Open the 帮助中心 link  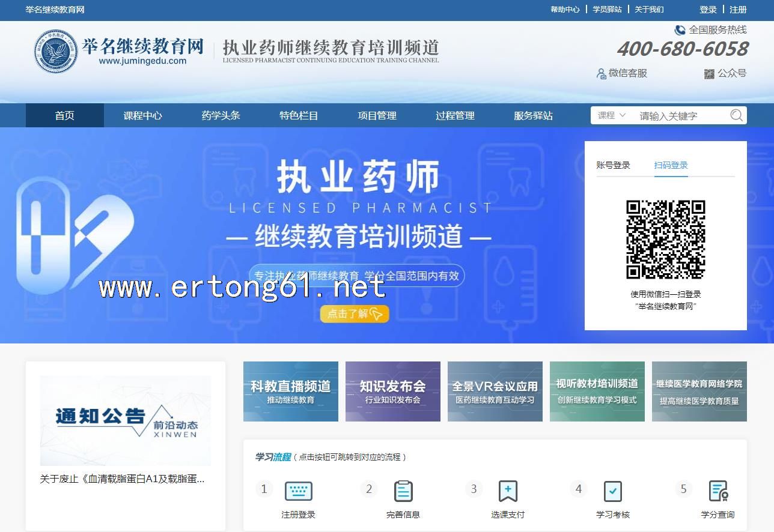point(565,10)
